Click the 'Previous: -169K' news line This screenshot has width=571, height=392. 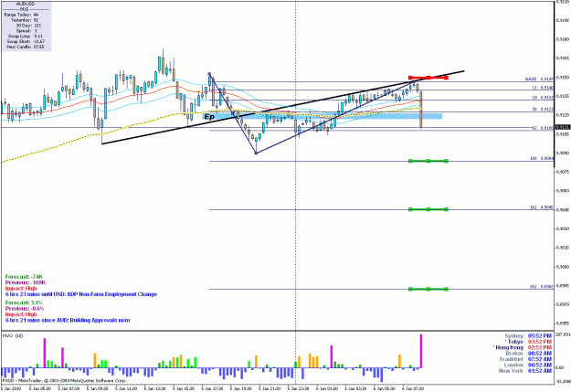26,282
